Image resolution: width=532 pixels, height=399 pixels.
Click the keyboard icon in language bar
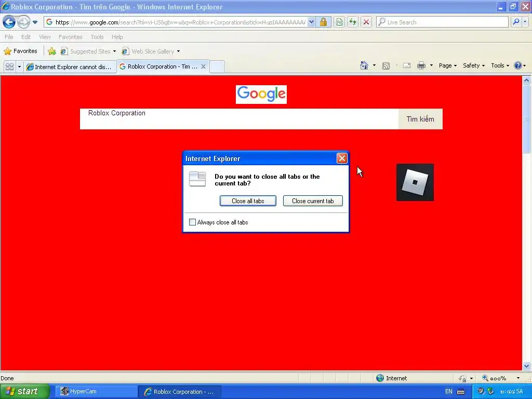461,392
